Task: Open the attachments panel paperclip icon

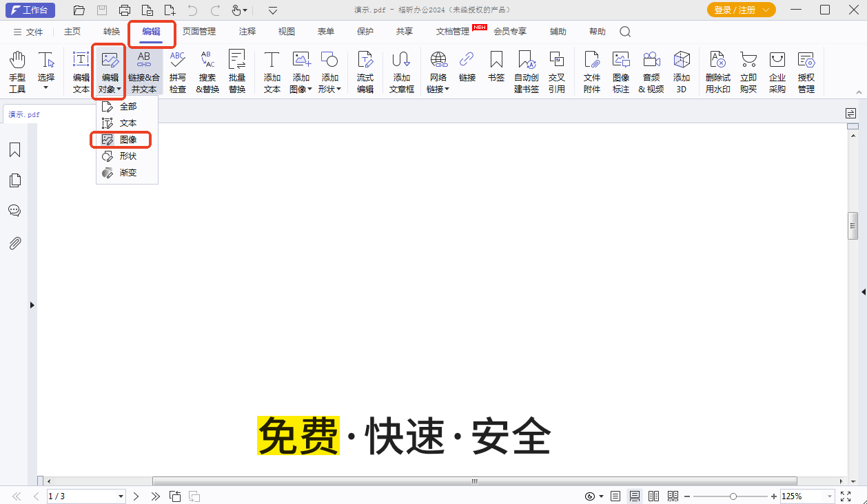Action: [14, 242]
